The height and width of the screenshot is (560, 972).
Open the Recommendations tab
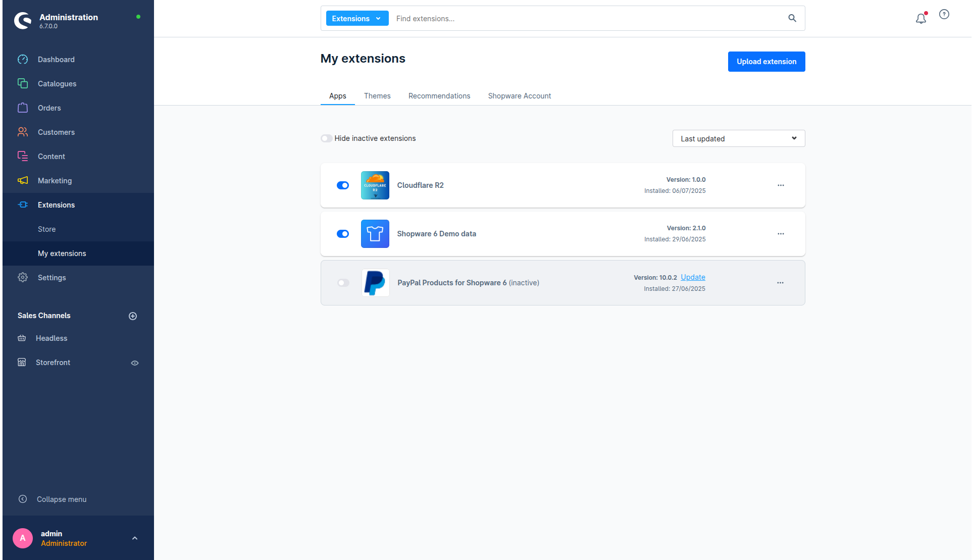click(x=439, y=96)
